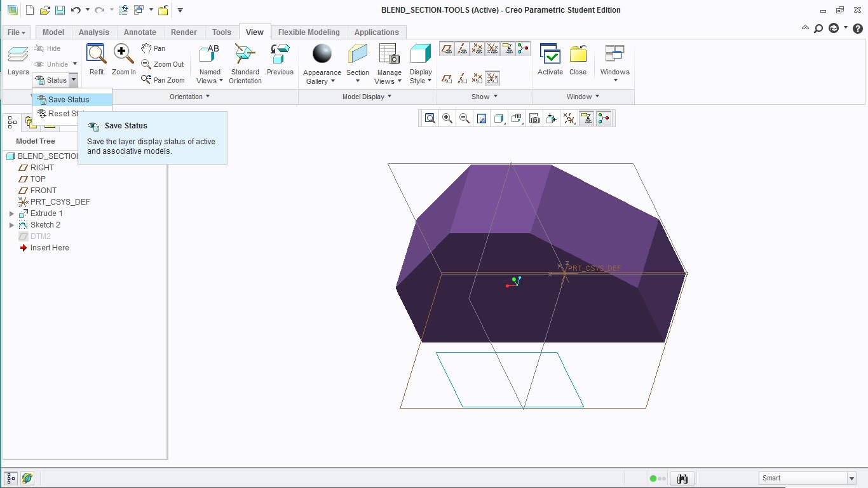The image size is (868, 488).
Task: Click the Close window folder icon in quick access toolbar
Action: [x=163, y=10]
